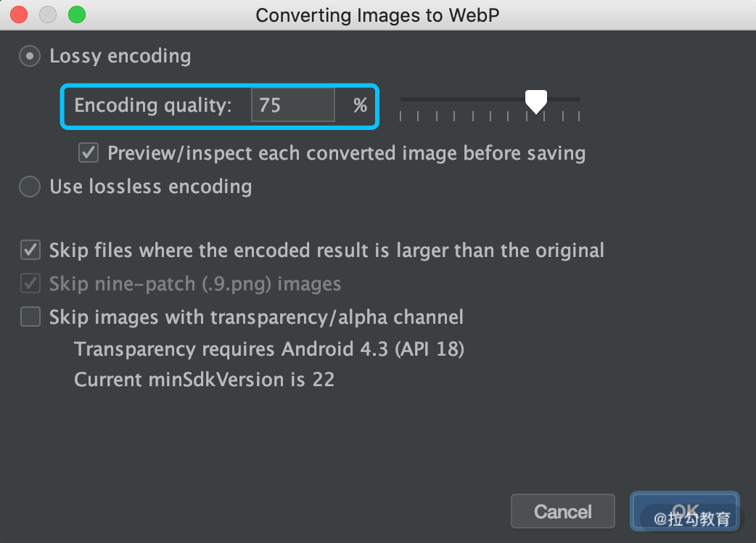The image size is (756, 543).
Task: Click the Preview/inspect each converted image label
Action: (347, 153)
